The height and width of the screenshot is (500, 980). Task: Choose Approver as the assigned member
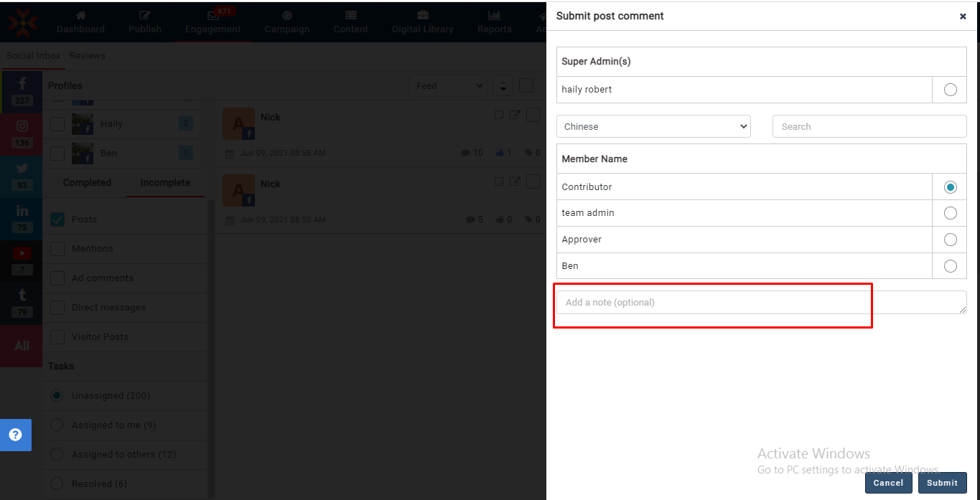click(950, 240)
